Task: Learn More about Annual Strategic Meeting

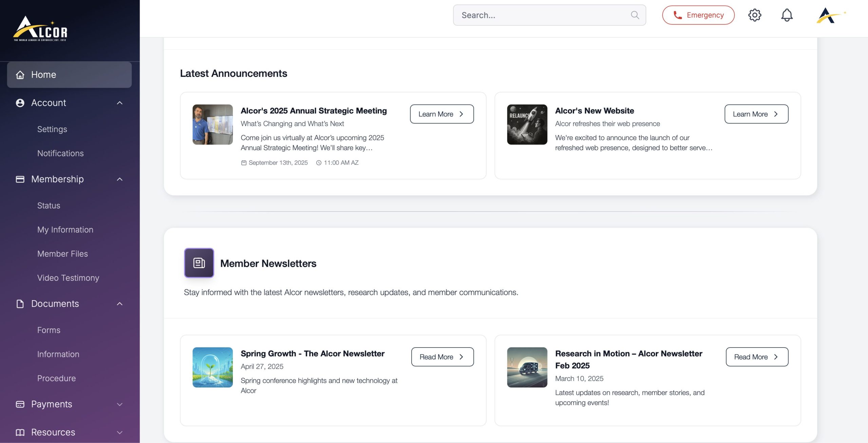Action: tap(441, 114)
